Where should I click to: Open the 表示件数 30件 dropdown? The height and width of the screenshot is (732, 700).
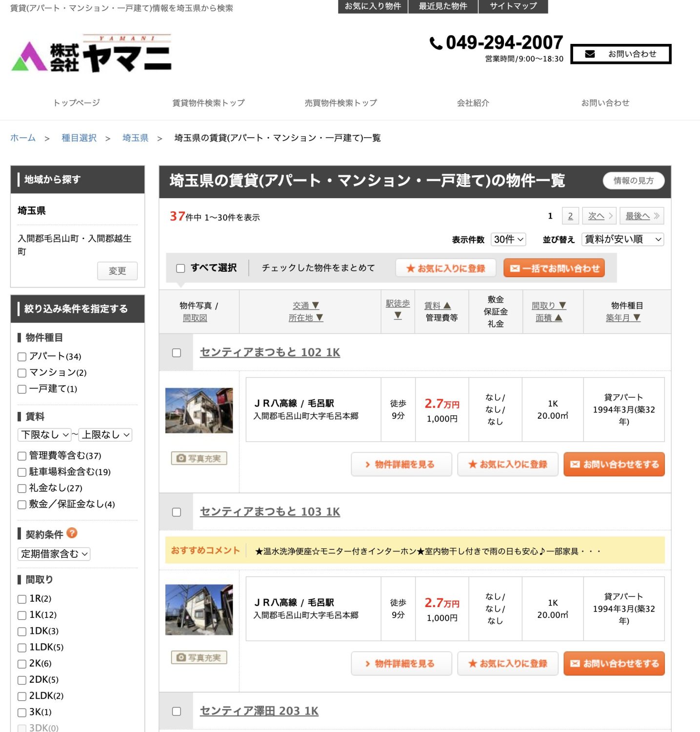click(508, 239)
